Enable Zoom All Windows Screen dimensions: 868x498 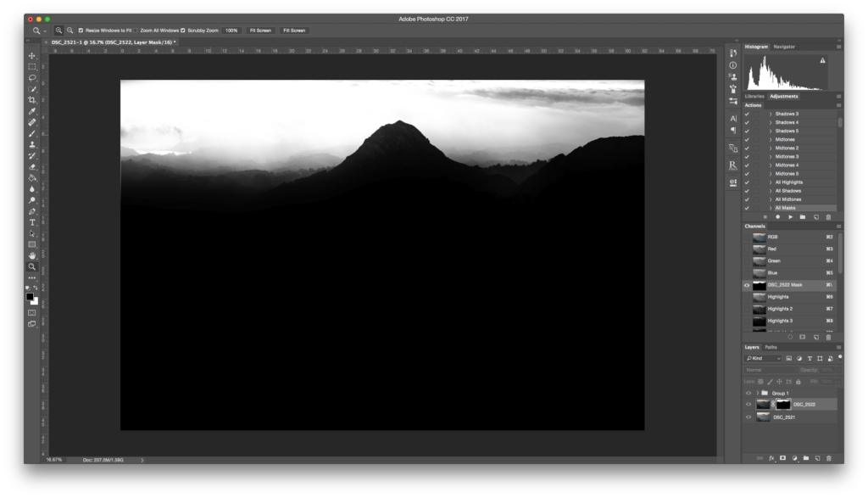[x=134, y=30]
